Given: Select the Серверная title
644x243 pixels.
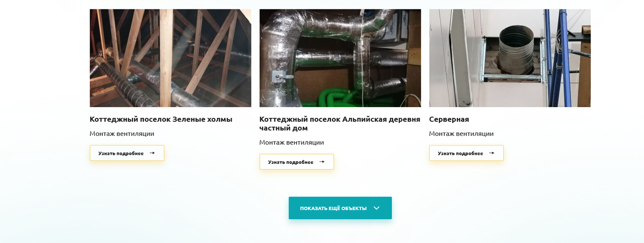Looking at the screenshot, I should [x=449, y=119].
